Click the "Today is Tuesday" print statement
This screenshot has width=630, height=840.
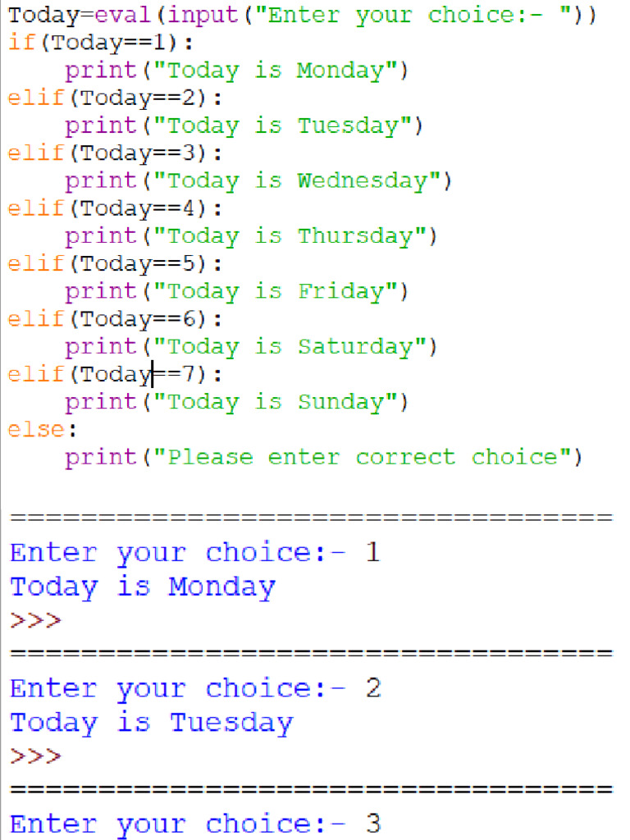click(244, 126)
